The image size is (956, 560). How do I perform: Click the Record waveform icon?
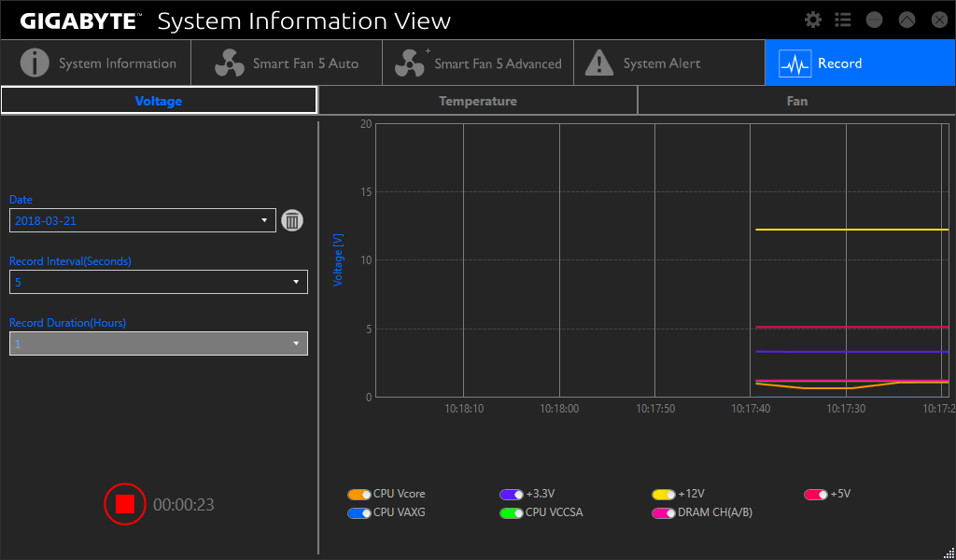click(794, 63)
